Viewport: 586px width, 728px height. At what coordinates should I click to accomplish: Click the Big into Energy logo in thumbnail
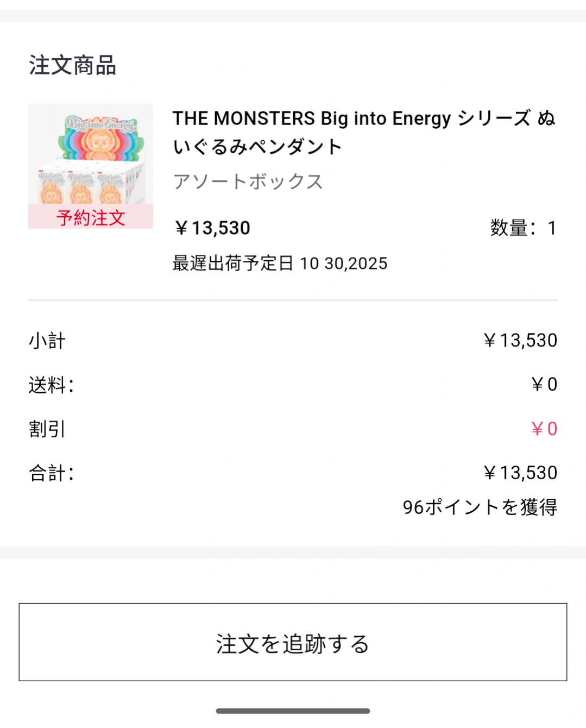[x=100, y=123]
